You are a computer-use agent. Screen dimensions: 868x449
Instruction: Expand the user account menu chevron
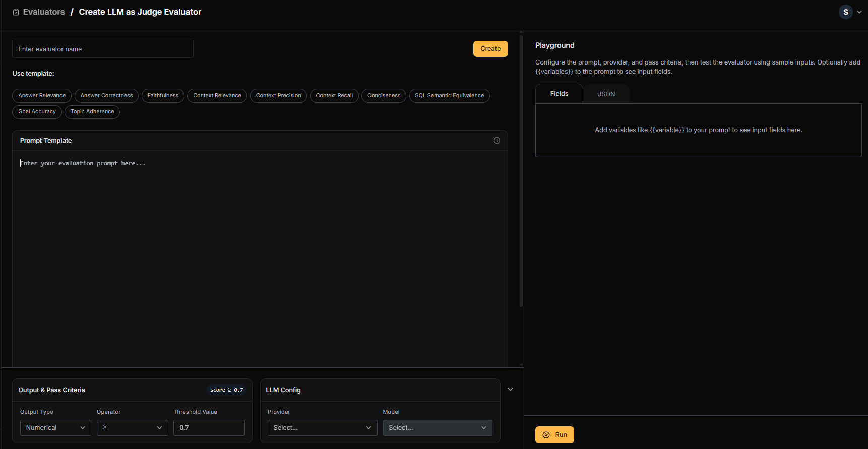pos(859,12)
